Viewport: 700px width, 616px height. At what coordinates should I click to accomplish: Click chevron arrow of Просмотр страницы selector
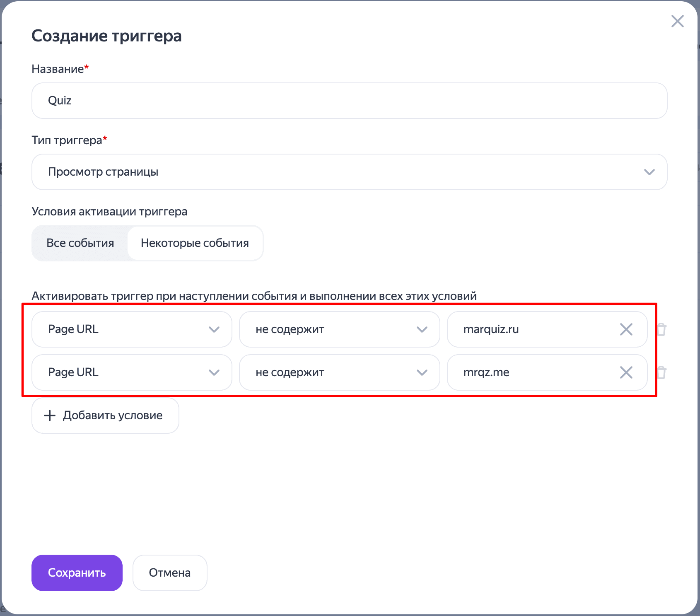pyautogui.click(x=649, y=172)
